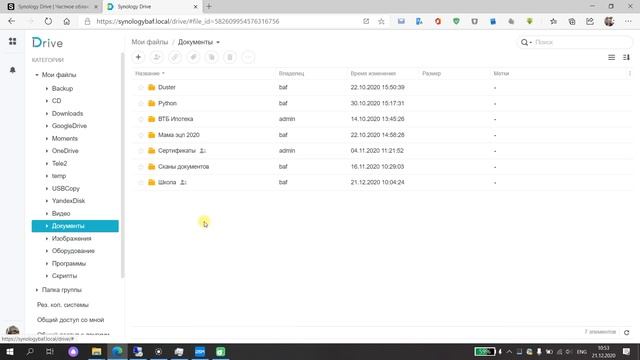Screen dimensions: 640x360
Task: Open Рез. коп. системы category
Action: [x=63, y=305]
